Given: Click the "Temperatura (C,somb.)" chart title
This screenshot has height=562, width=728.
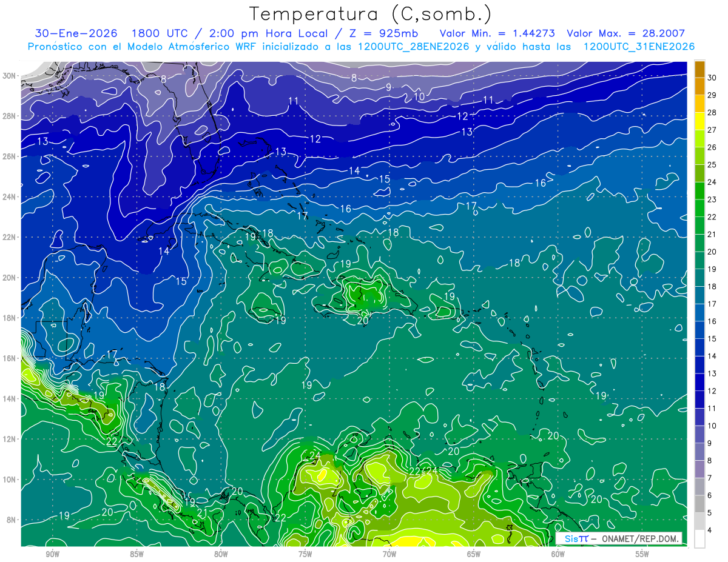Looking at the screenshot, I should coord(371,15).
